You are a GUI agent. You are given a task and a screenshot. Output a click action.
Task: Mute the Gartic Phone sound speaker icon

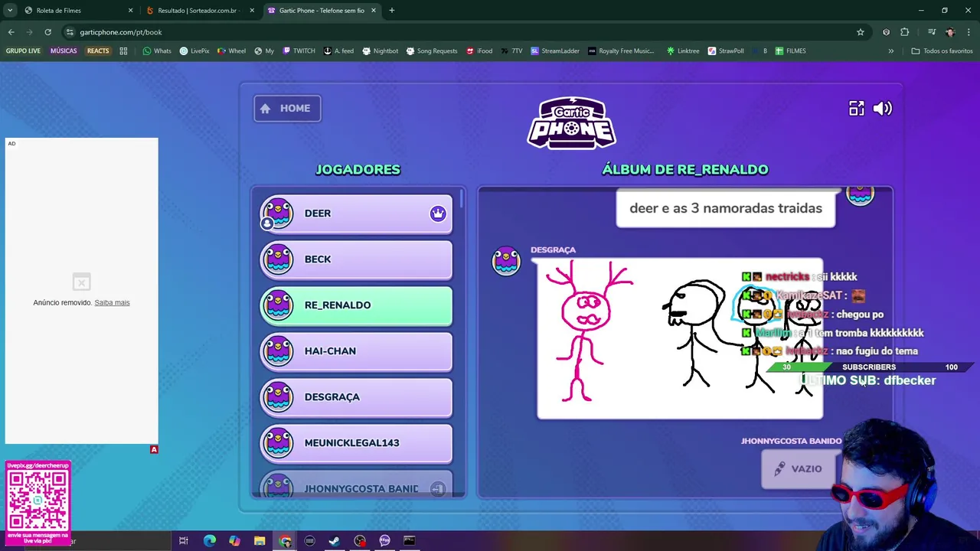(882, 109)
